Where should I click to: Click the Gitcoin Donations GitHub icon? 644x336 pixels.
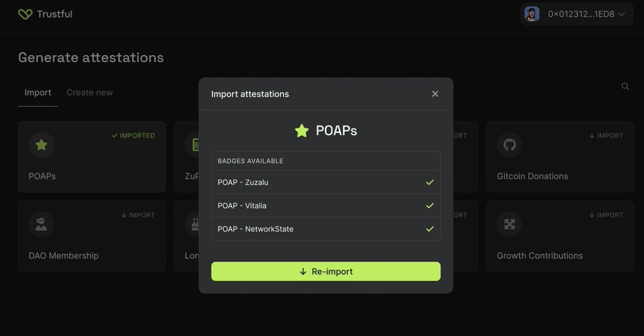pos(510,145)
